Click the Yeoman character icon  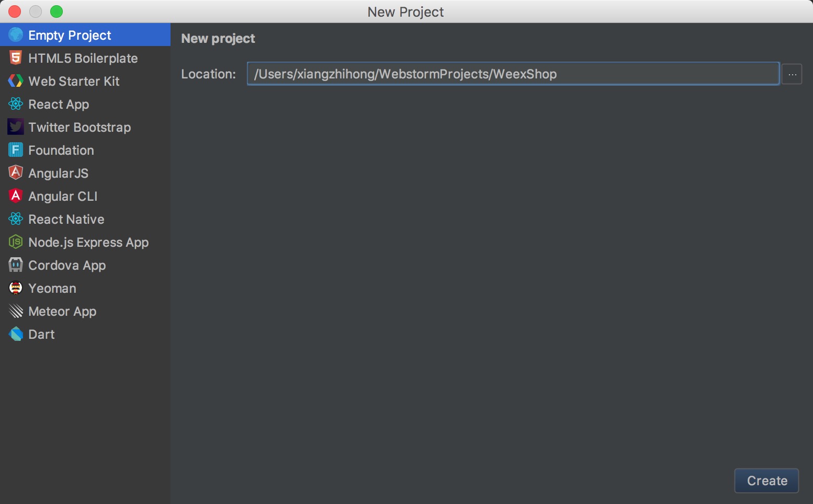click(16, 288)
